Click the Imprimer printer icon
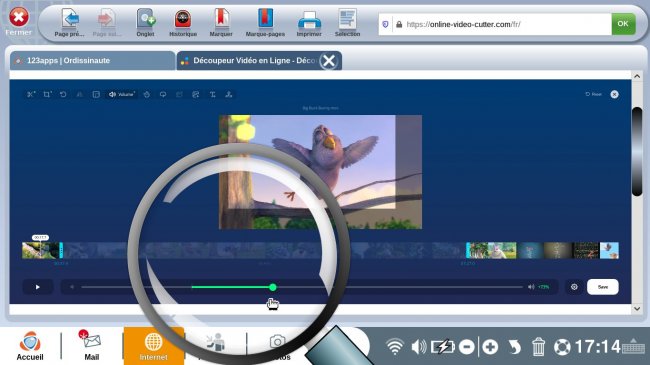The image size is (650, 365). pyautogui.click(x=309, y=23)
